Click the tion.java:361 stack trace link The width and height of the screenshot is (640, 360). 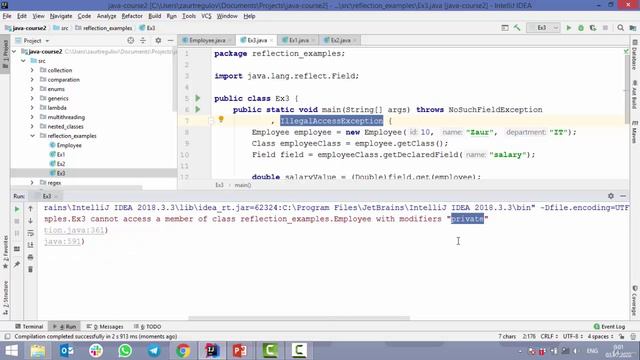(x=74, y=230)
